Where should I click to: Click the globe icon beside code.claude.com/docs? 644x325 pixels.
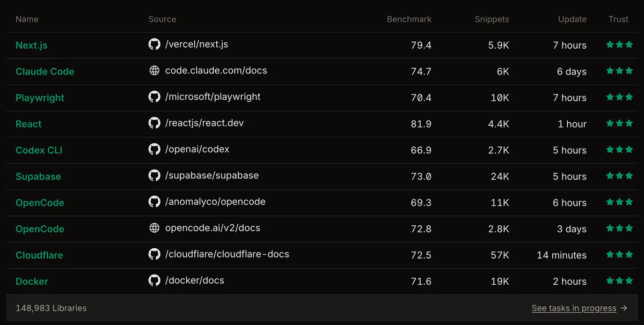pyautogui.click(x=155, y=71)
